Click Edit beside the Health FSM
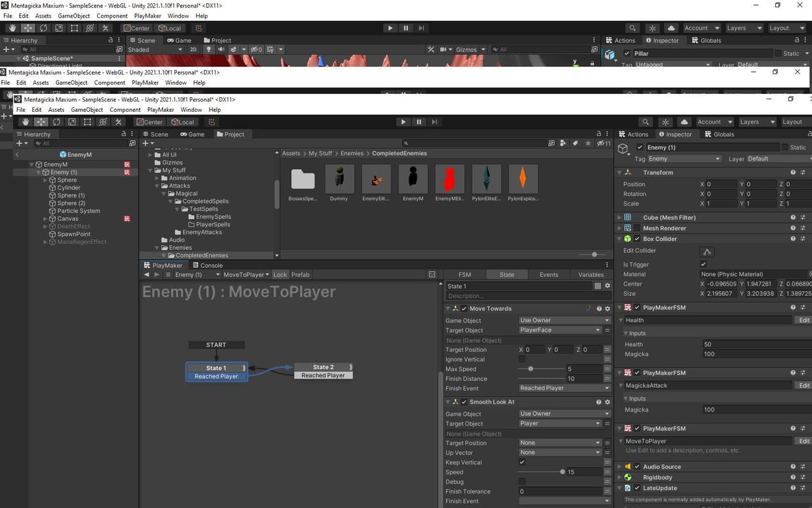The height and width of the screenshot is (508, 812). pyautogui.click(x=804, y=320)
